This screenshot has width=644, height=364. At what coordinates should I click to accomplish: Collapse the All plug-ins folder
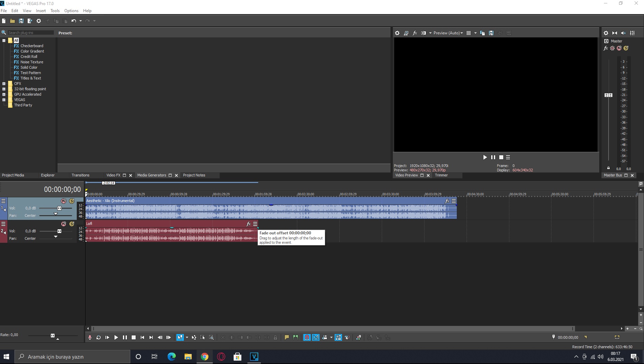(x=4, y=40)
